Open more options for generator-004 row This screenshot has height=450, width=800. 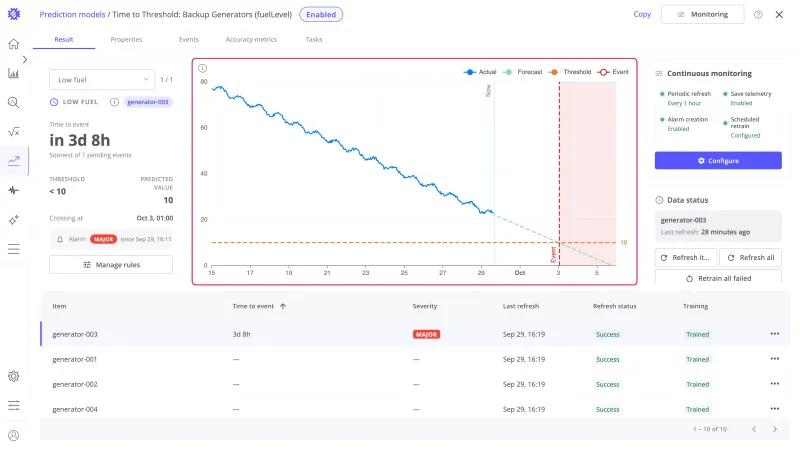click(774, 409)
